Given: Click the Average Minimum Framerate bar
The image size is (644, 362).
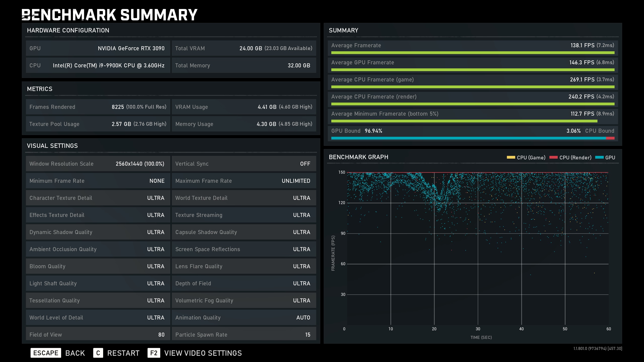Looking at the screenshot, I should click(x=464, y=121).
